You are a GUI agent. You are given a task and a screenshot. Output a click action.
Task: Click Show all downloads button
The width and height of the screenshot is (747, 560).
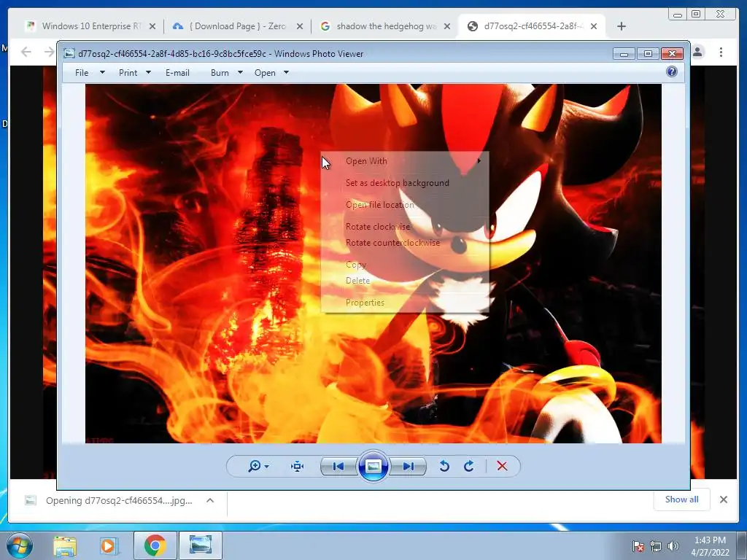[682, 499]
